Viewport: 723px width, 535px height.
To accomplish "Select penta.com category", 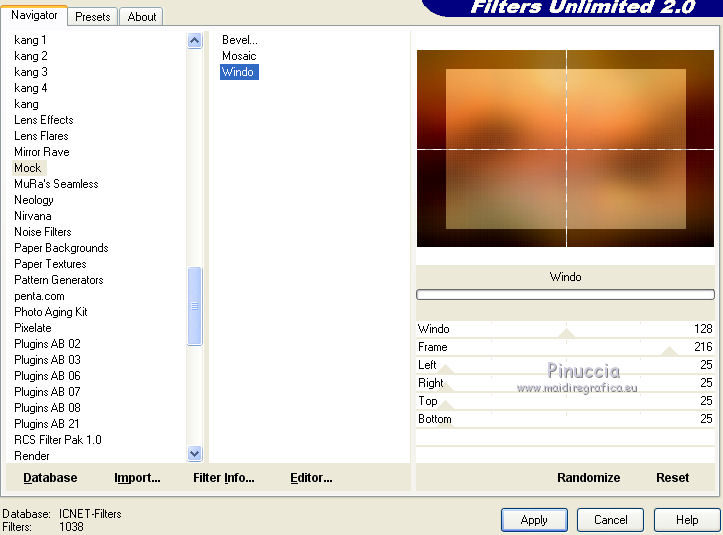I will tap(39, 296).
